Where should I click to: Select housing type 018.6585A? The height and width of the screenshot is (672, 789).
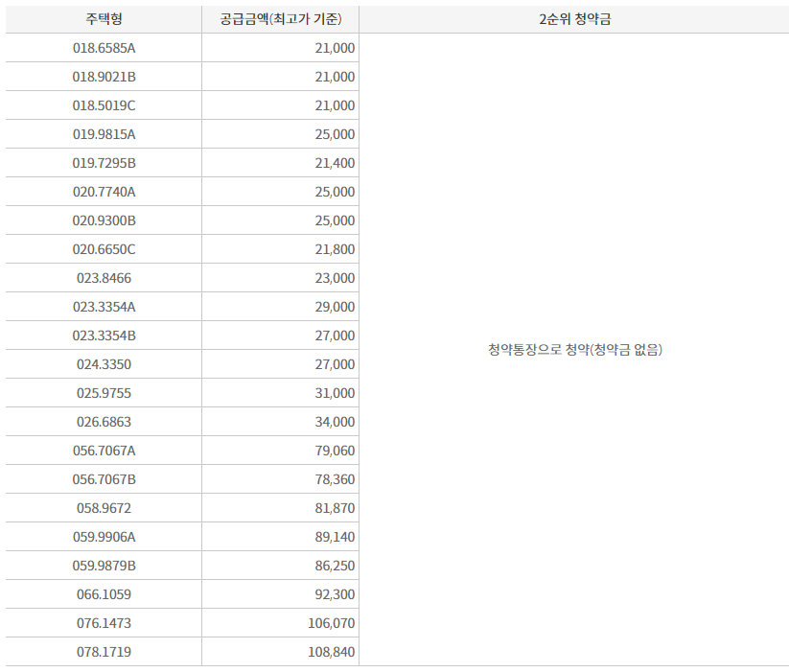[x=104, y=48]
